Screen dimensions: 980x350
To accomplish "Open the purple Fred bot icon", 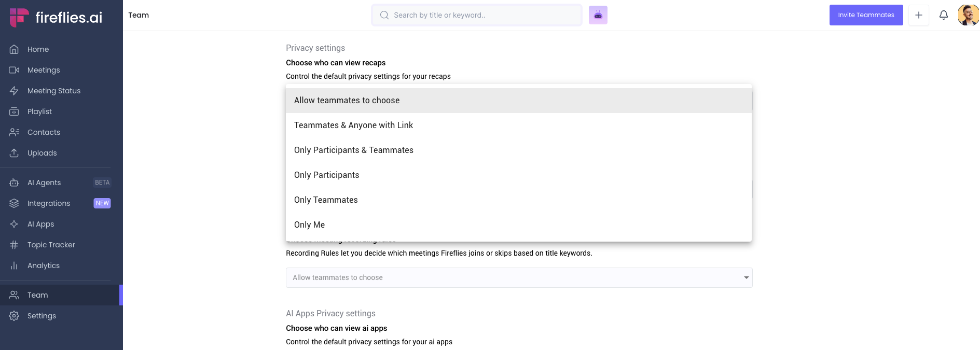I will coord(598,15).
